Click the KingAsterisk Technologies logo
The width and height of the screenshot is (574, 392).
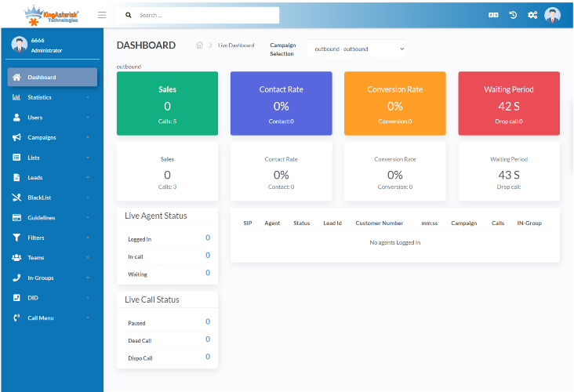click(52, 14)
